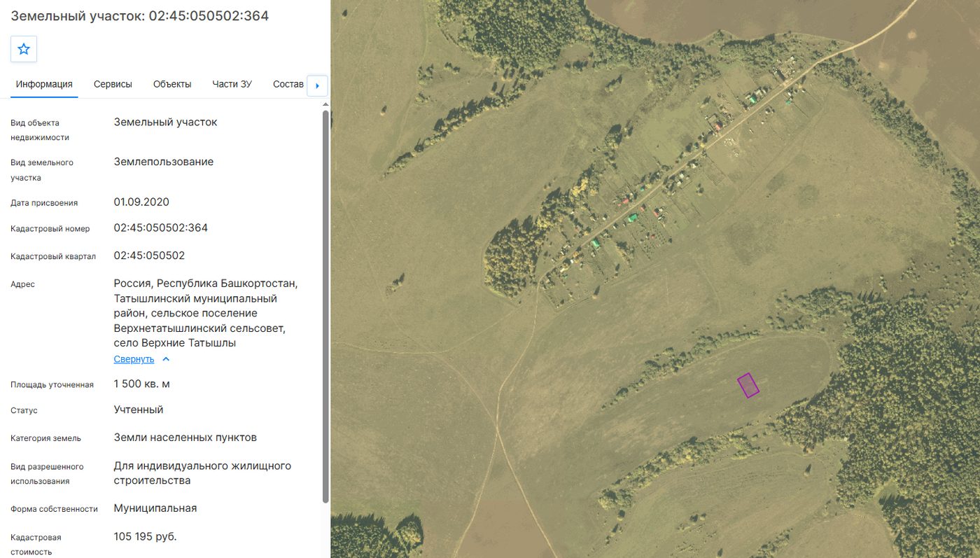Collapse address via Свернуть link

coord(134,359)
